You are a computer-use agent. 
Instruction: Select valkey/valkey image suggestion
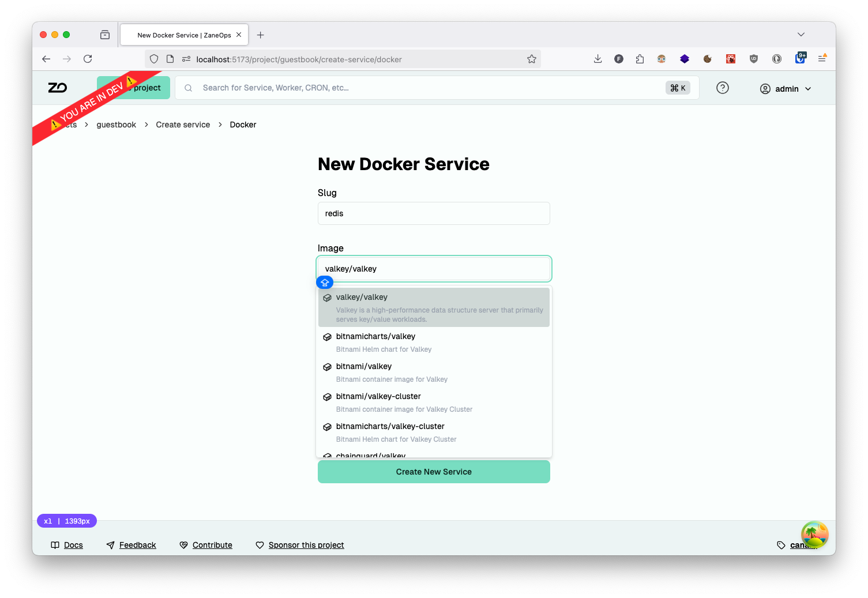click(434, 307)
